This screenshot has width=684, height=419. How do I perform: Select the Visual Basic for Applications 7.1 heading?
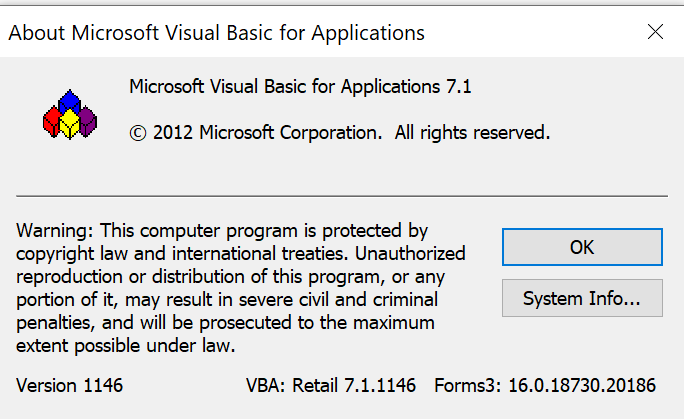pyautogui.click(x=300, y=87)
